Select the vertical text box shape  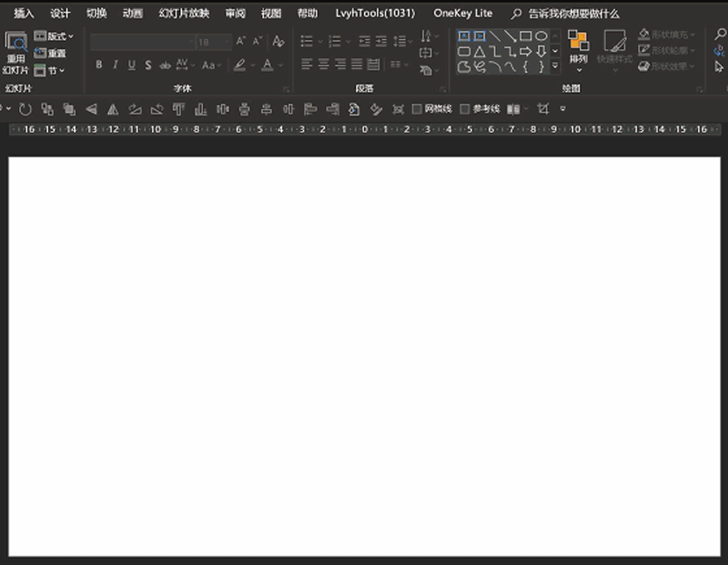pyautogui.click(x=480, y=36)
